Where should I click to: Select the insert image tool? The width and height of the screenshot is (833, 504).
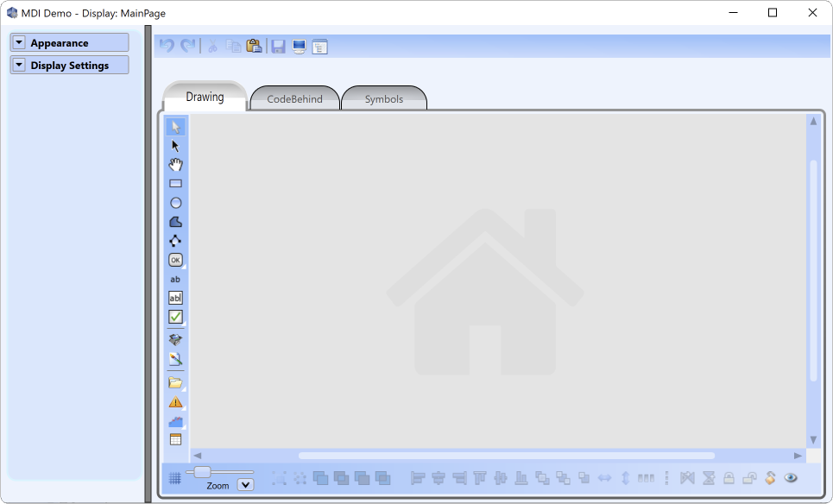(175, 359)
